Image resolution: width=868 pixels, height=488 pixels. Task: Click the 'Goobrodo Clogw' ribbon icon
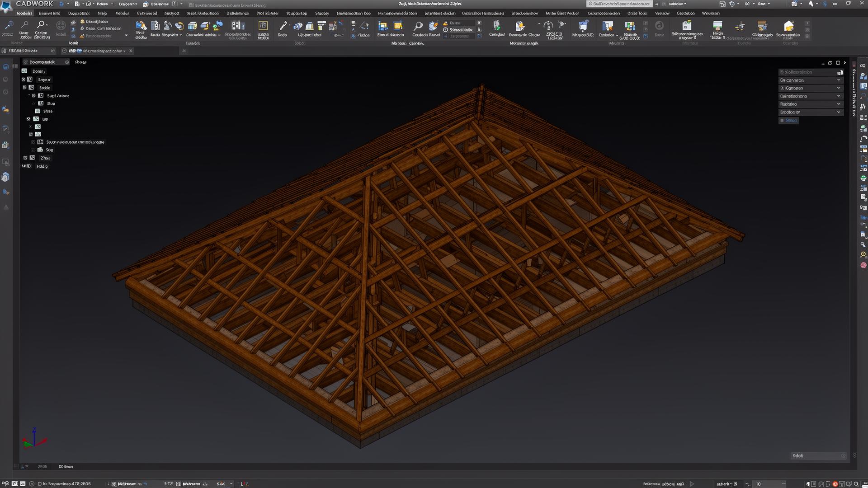click(x=520, y=26)
